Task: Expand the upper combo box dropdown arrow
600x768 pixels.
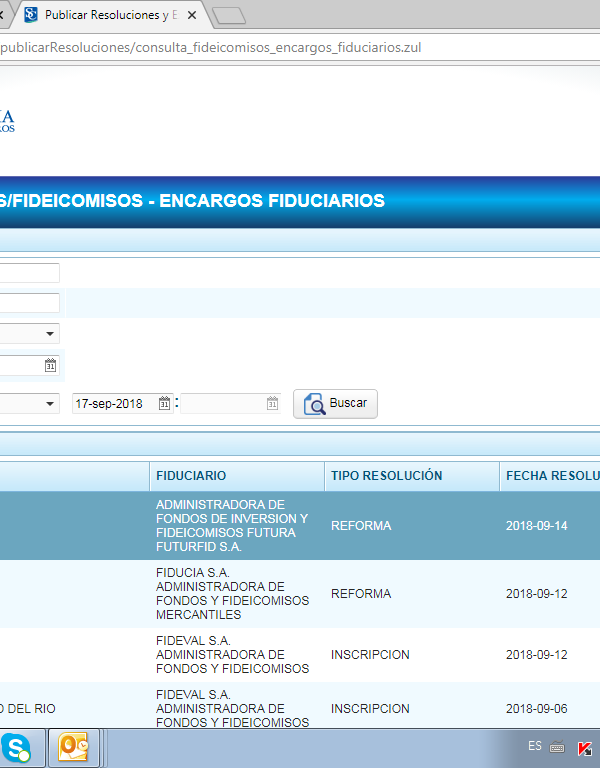Action: pyautogui.click(x=50, y=334)
